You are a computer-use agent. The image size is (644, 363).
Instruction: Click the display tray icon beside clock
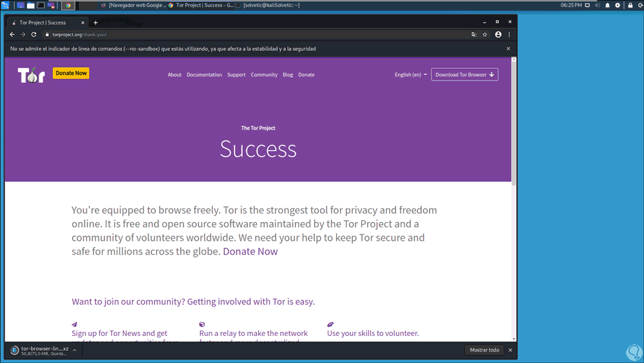click(x=587, y=5)
